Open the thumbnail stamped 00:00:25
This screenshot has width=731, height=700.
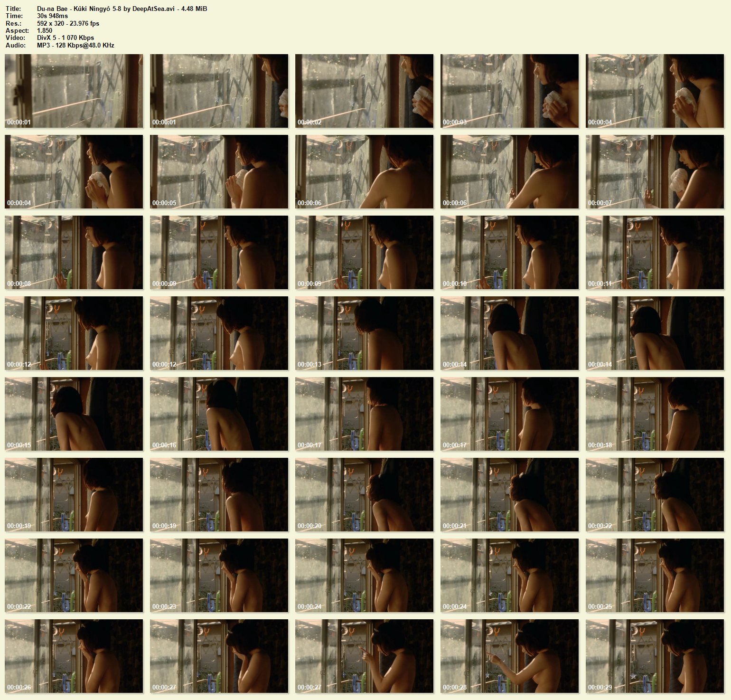655,575
